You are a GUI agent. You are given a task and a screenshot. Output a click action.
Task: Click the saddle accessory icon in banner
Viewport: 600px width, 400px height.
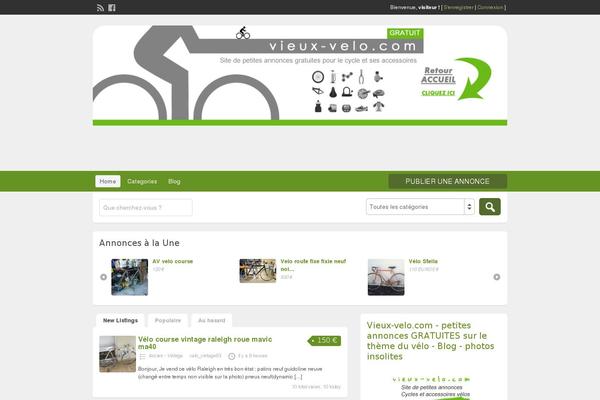coord(333,92)
